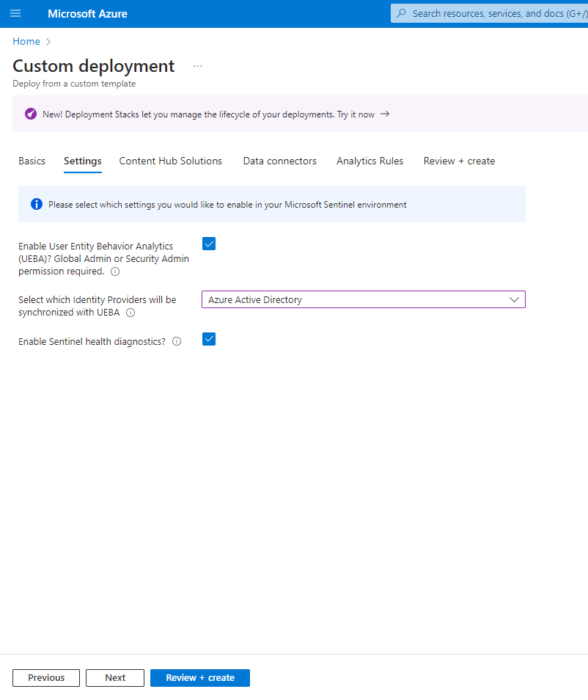Click the search magnifier icon
Image resolution: width=588 pixels, height=700 pixels.
click(x=402, y=13)
